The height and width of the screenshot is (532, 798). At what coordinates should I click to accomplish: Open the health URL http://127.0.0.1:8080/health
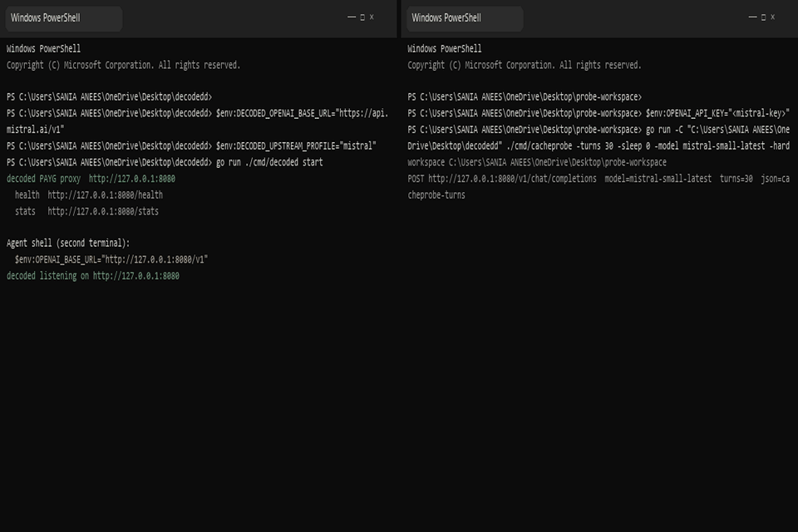click(x=106, y=195)
